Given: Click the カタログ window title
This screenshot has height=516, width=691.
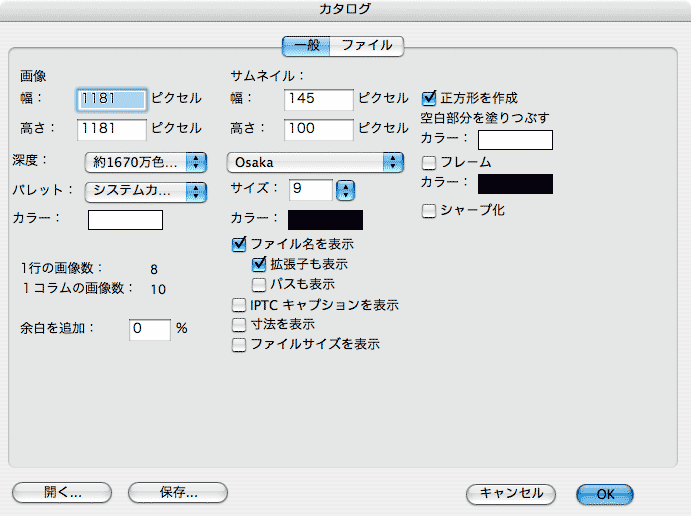Looking at the screenshot, I should (345, 8).
